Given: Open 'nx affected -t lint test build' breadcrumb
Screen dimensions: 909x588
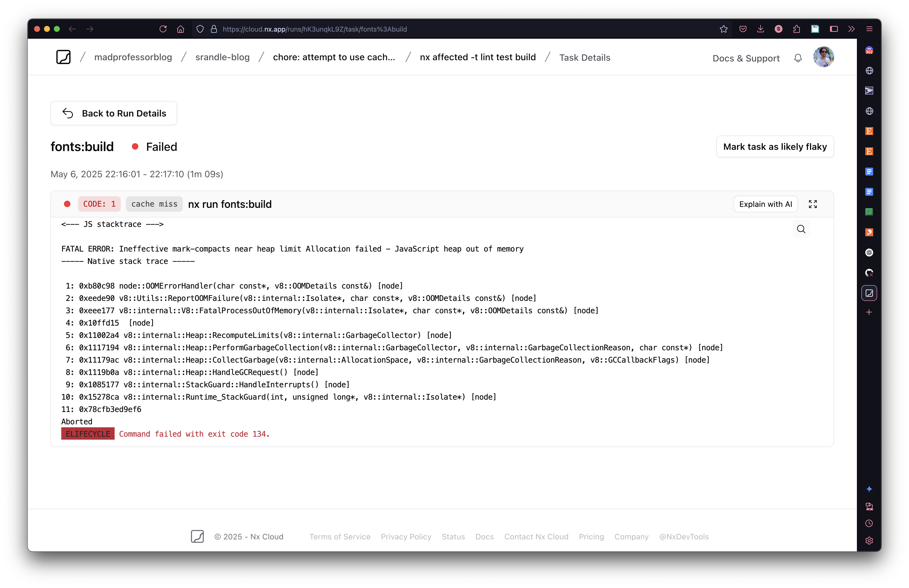Looking at the screenshot, I should [x=478, y=57].
